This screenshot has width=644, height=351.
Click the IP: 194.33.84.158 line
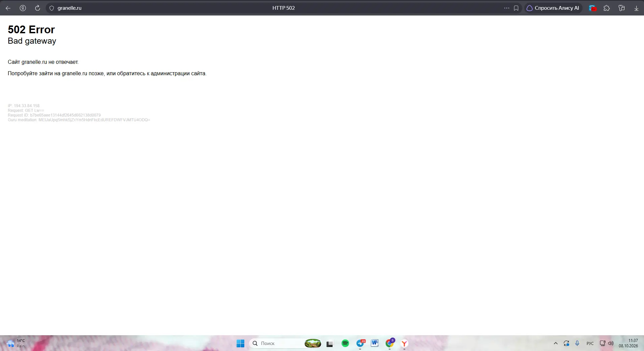coord(23,106)
